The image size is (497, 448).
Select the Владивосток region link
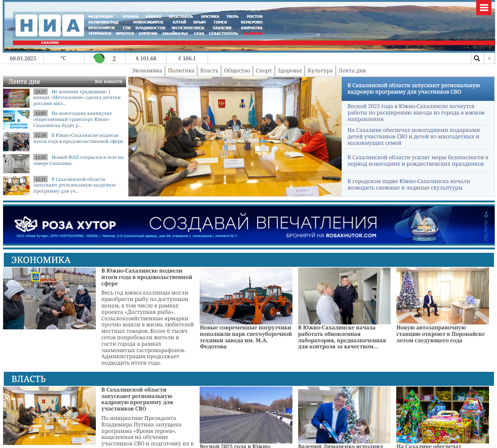(x=150, y=28)
